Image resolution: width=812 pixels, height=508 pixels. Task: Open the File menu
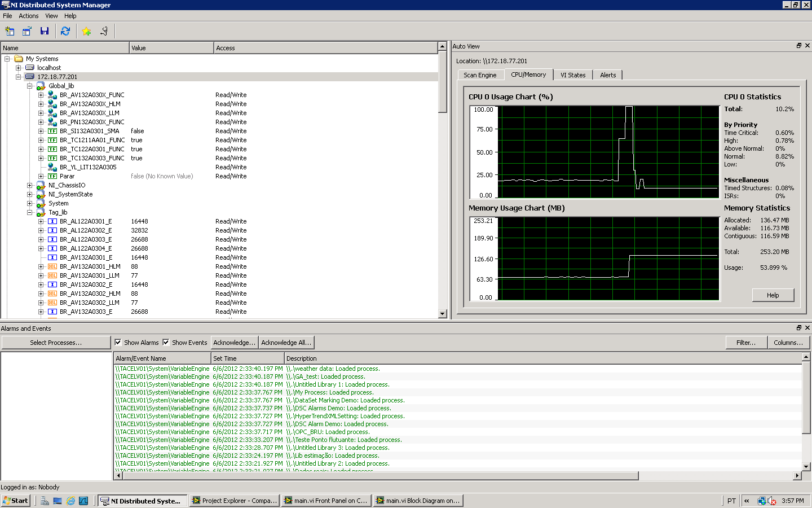7,16
